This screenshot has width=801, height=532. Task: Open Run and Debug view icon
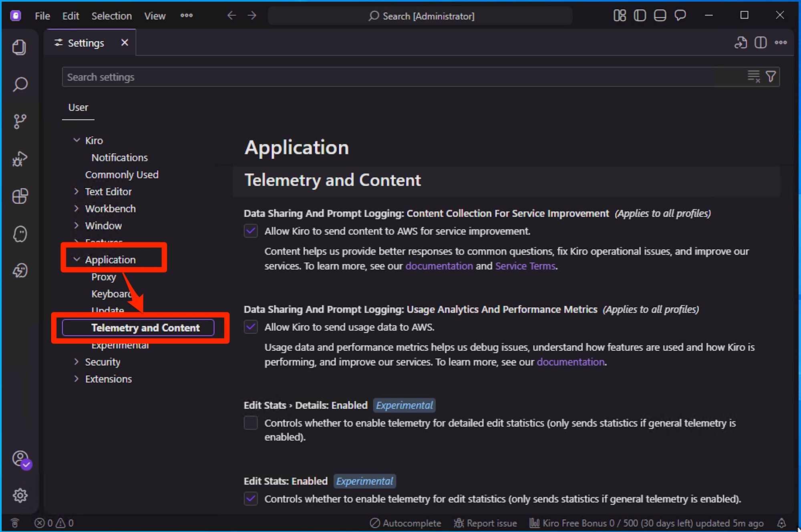tap(20, 159)
